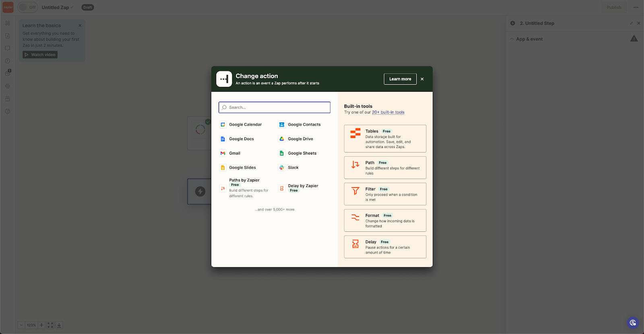
Task: Open the sidebar icon with notification badge
Action: (8, 73)
